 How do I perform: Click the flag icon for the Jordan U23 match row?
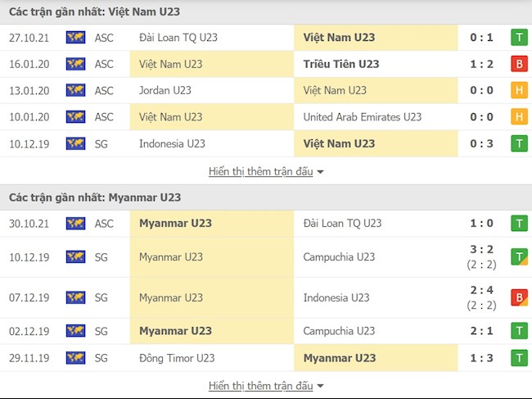tap(75, 90)
